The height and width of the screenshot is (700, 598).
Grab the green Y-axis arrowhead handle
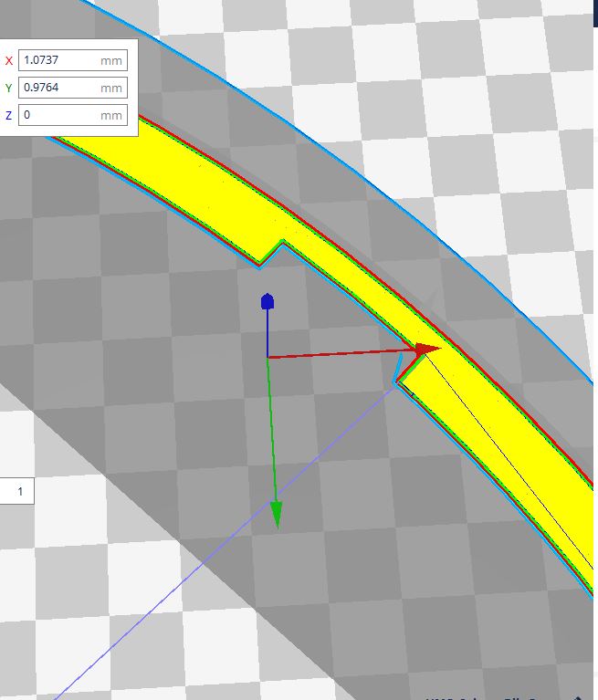click(276, 515)
